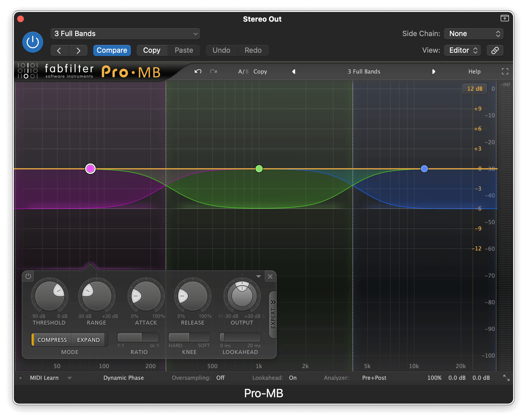Click the Undo button in header
Image resolution: width=527 pixels, height=420 pixels.
[x=221, y=50]
